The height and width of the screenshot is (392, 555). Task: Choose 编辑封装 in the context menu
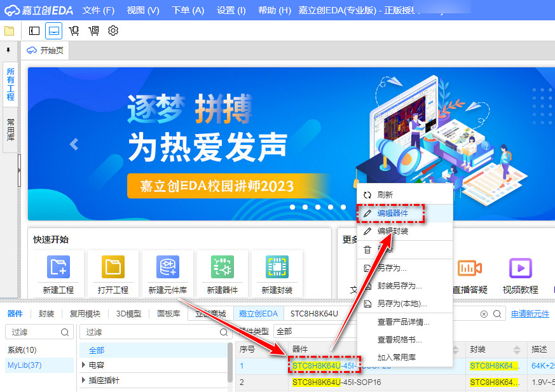[x=404, y=231]
